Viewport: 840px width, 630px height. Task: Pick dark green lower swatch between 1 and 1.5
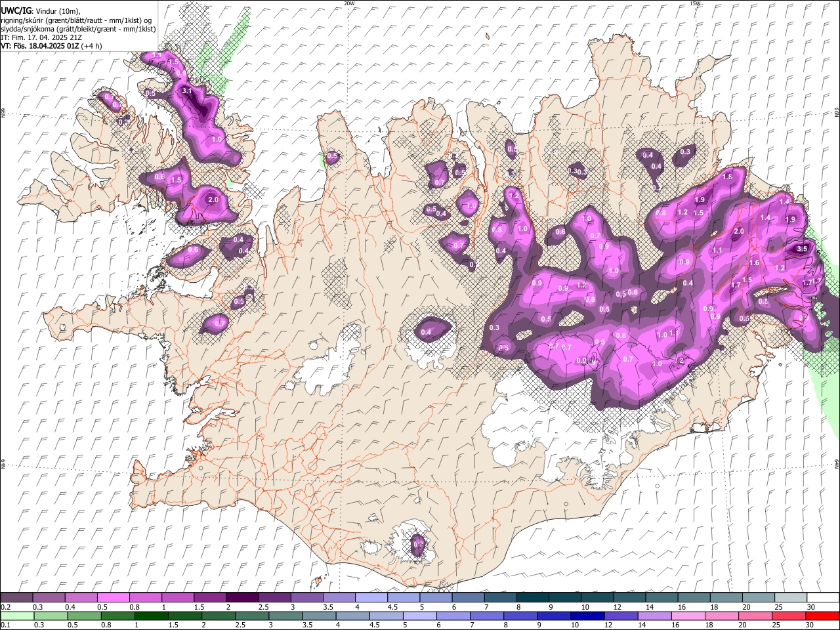click(151, 616)
